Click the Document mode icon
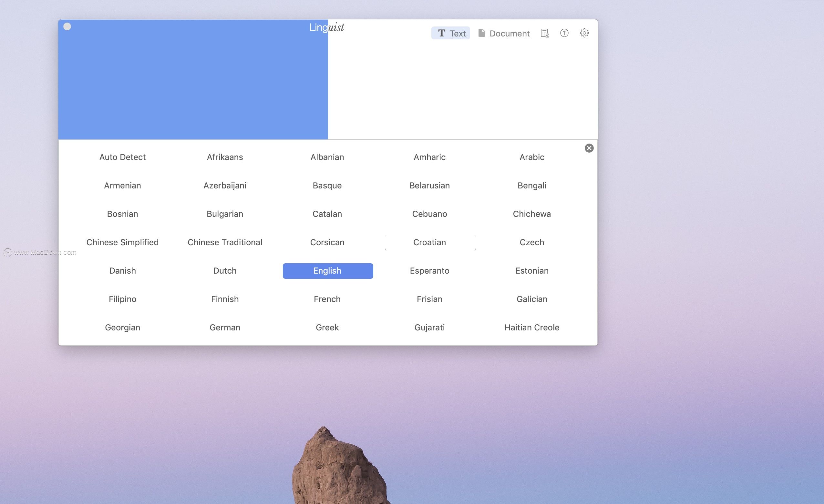 click(x=503, y=33)
